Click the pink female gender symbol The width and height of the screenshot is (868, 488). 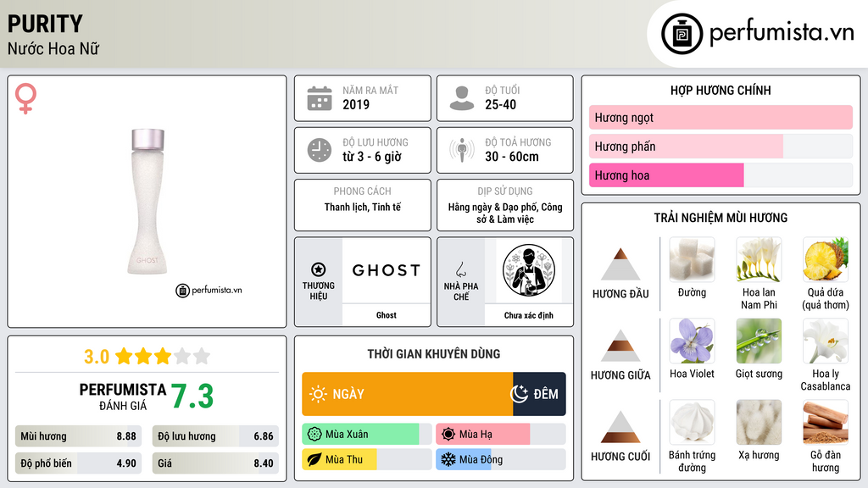(x=25, y=98)
